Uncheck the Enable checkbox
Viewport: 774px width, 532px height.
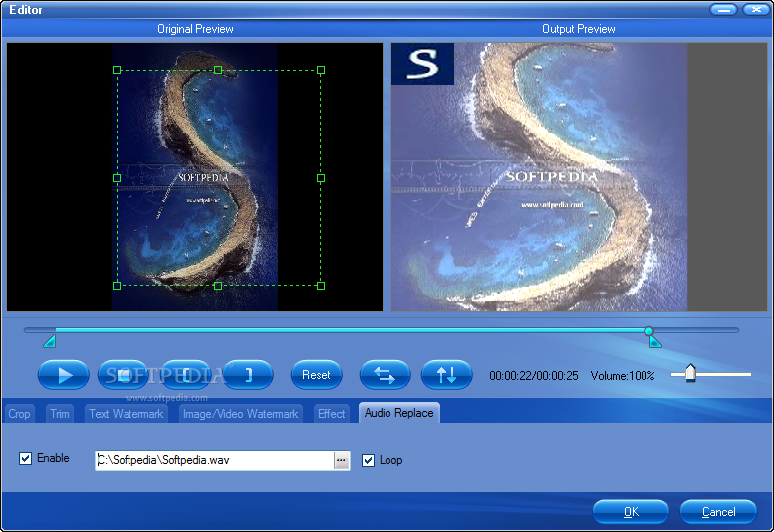coord(25,458)
